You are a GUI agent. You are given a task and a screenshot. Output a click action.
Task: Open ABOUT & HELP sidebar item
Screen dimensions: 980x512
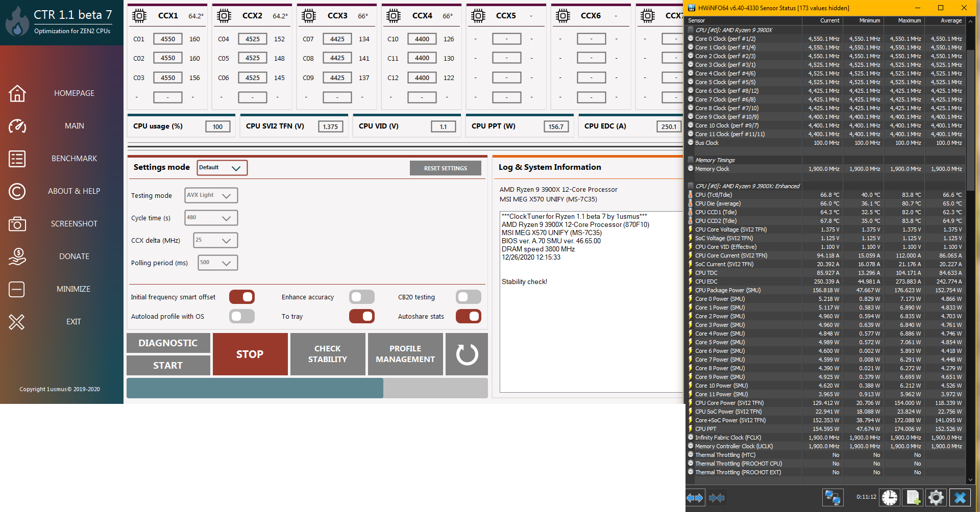coord(74,191)
